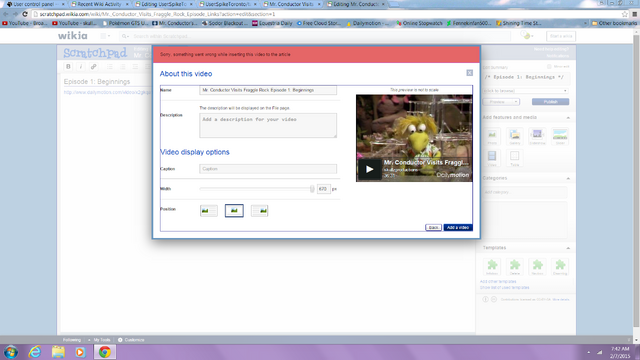Open Other bookmarks folder
This screenshot has width=640, height=360.
click(614, 23)
